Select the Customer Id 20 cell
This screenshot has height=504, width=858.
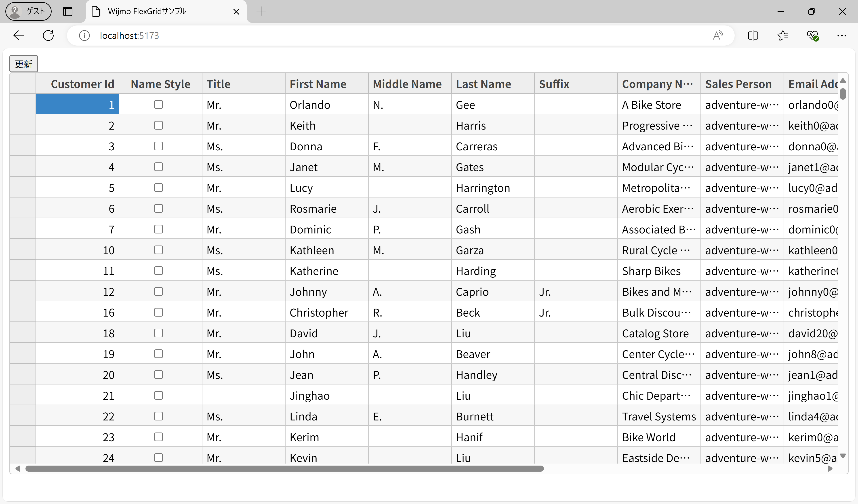coord(78,374)
